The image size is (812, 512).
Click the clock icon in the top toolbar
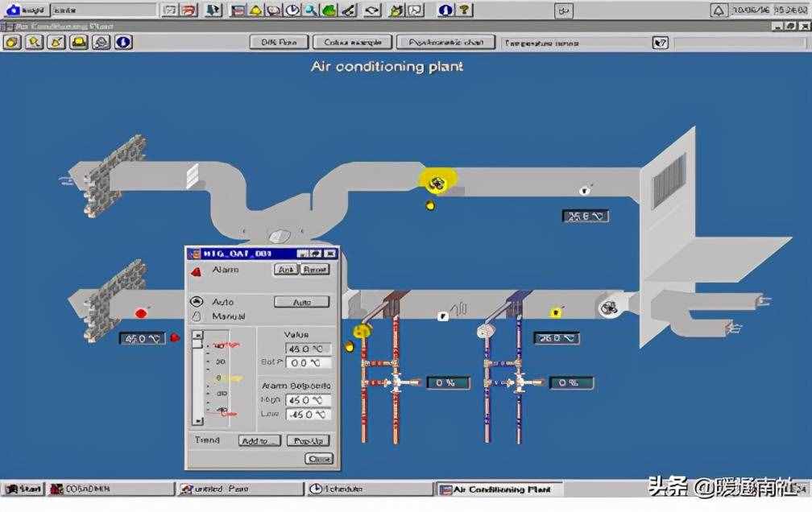(x=292, y=10)
